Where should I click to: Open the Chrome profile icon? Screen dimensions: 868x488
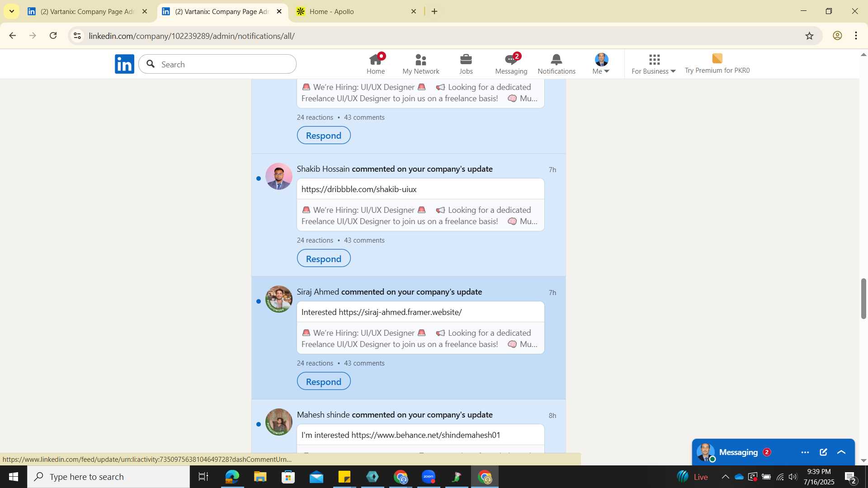(837, 36)
